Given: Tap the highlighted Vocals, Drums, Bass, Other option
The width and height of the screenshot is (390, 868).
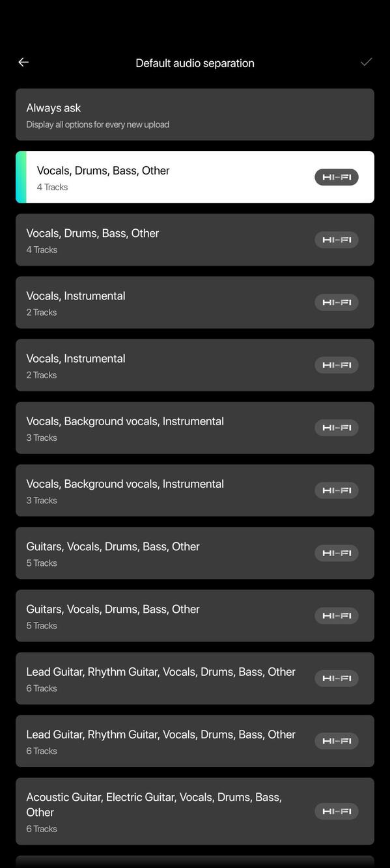Looking at the screenshot, I should [x=195, y=177].
